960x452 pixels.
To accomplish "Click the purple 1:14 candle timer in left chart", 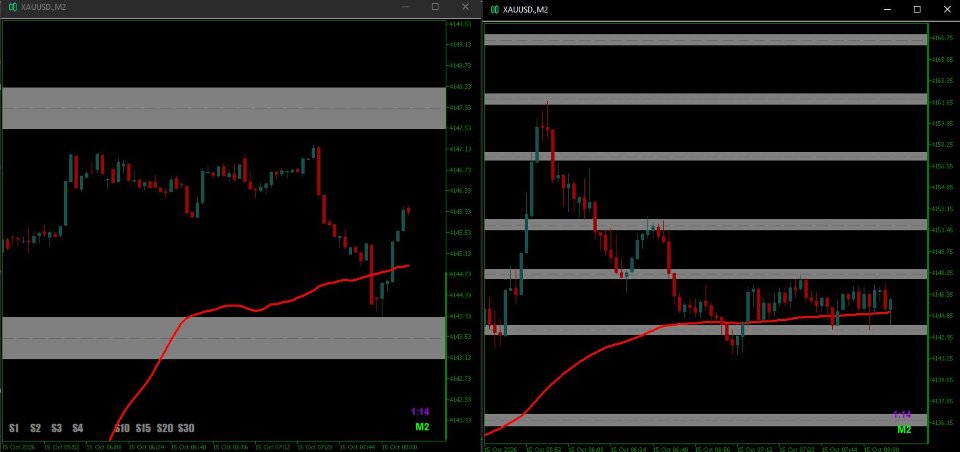I will click(420, 412).
